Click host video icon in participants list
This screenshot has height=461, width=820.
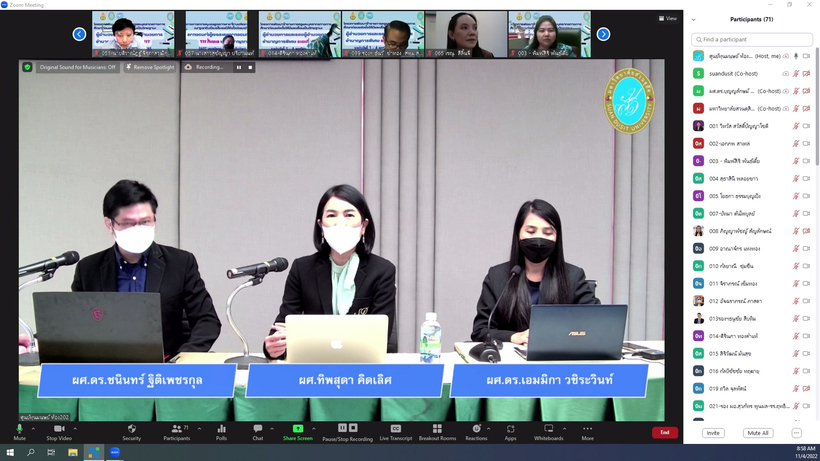tap(806, 56)
